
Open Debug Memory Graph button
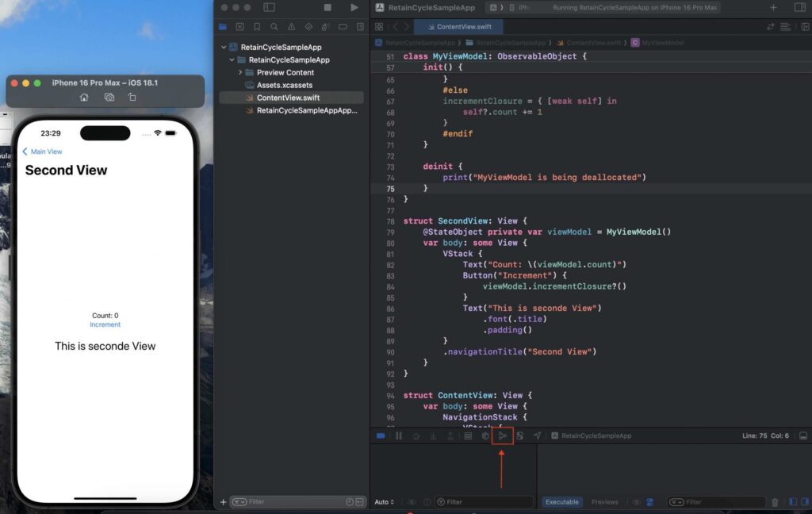[x=502, y=435]
